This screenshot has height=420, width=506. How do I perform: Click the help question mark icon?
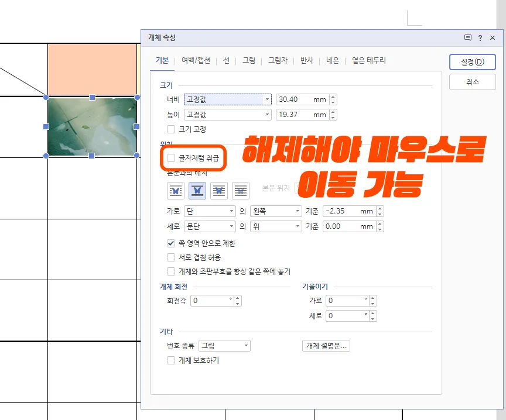pos(480,37)
